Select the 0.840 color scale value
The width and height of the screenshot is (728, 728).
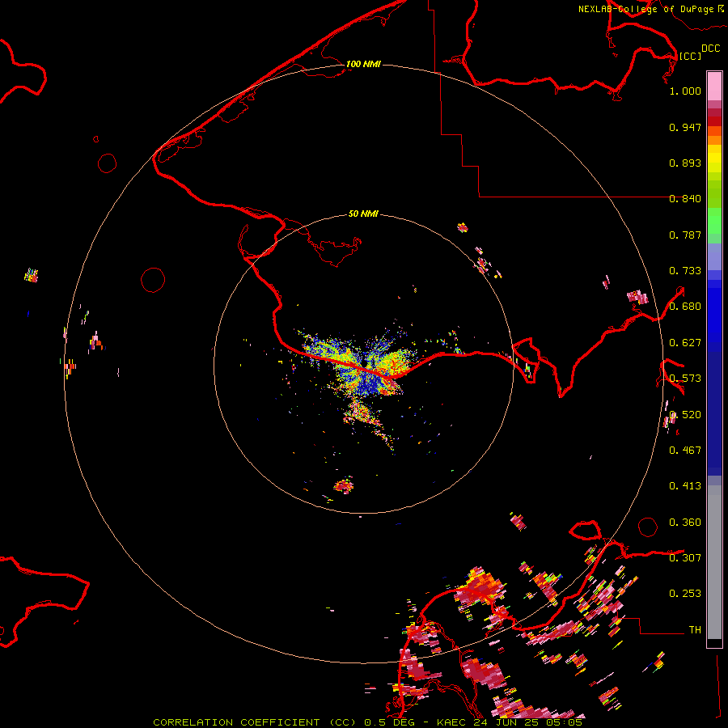(685, 199)
